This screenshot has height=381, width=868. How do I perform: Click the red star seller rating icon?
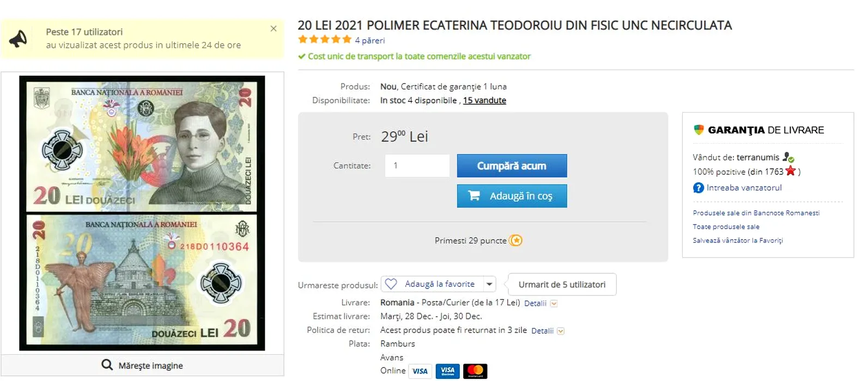click(791, 171)
